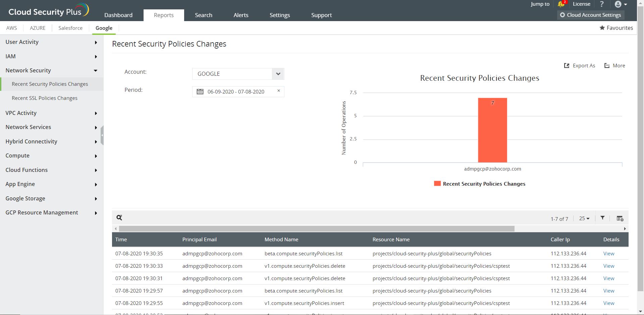The height and width of the screenshot is (315, 644).
Task: View details for the 19:30:33 entry
Action: (x=609, y=266)
